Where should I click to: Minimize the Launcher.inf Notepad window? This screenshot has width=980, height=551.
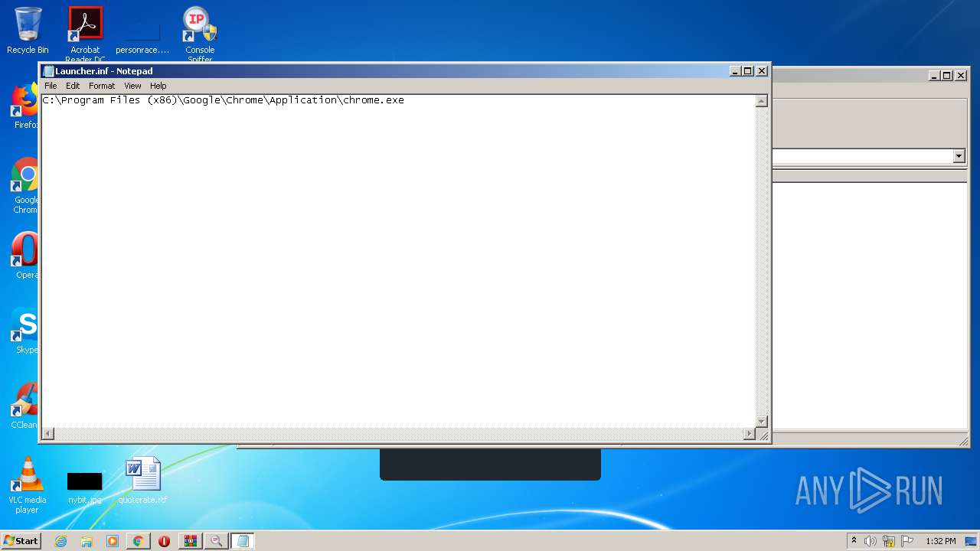[x=735, y=71]
